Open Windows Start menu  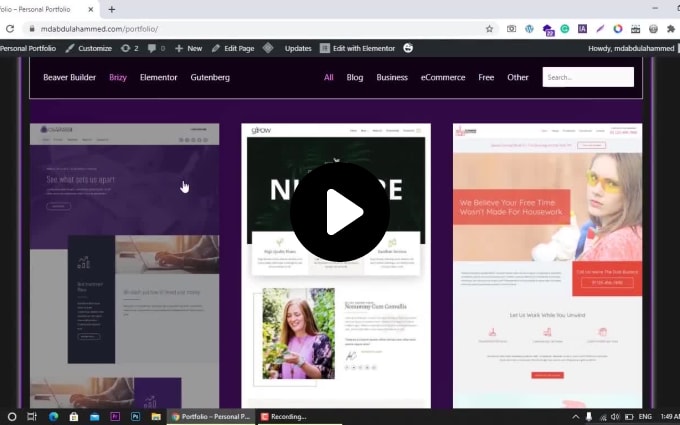pos(12,416)
